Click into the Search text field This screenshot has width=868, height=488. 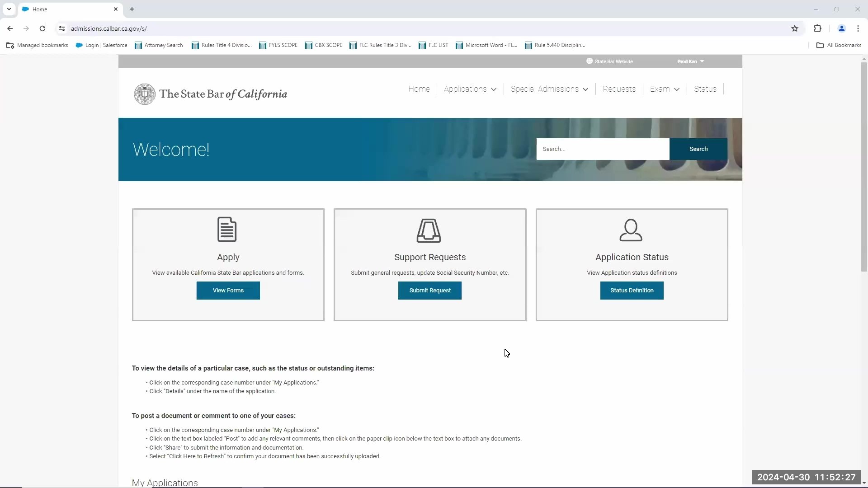[602, 149]
